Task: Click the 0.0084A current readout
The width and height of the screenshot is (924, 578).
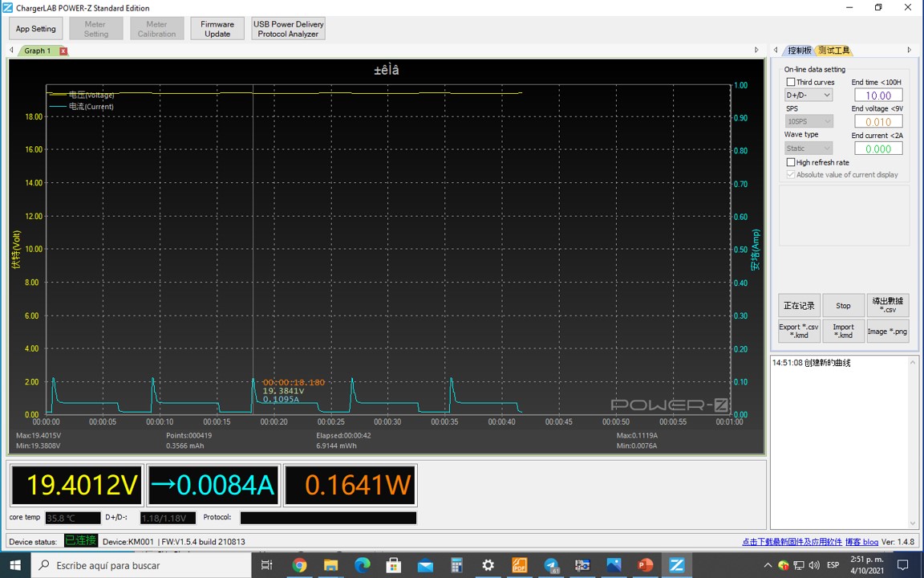Action: 213,485
